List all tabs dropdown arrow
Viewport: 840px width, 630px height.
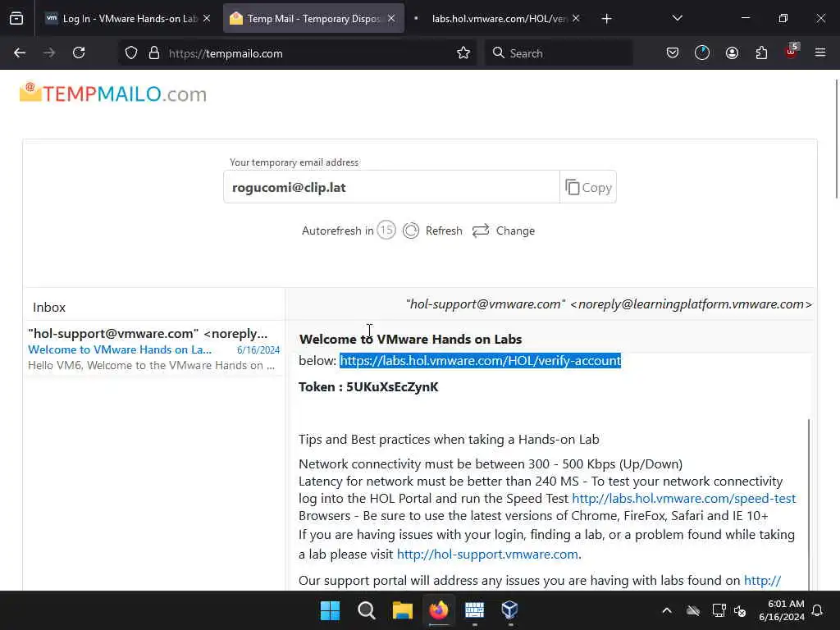tap(677, 18)
